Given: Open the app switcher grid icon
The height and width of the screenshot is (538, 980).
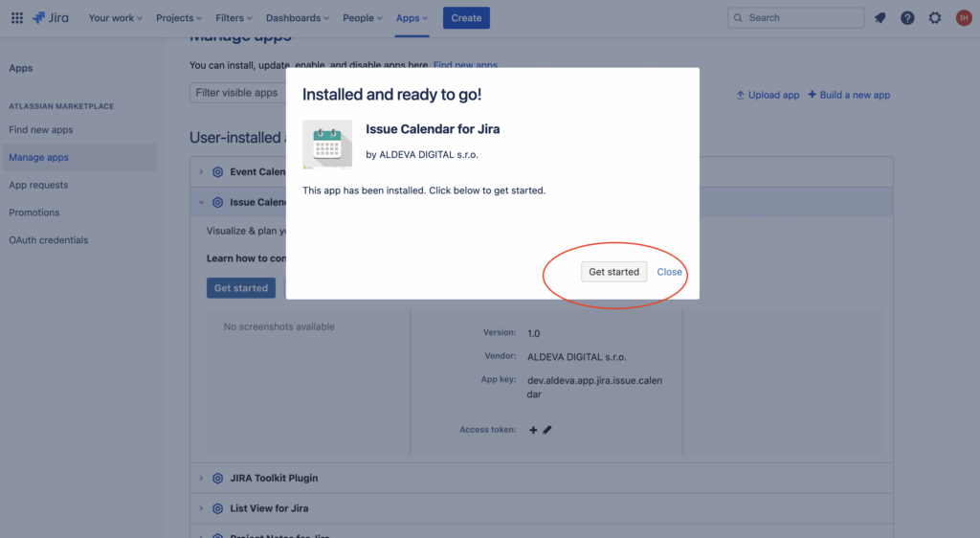Looking at the screenshot, I should click(x=17, y=18).
